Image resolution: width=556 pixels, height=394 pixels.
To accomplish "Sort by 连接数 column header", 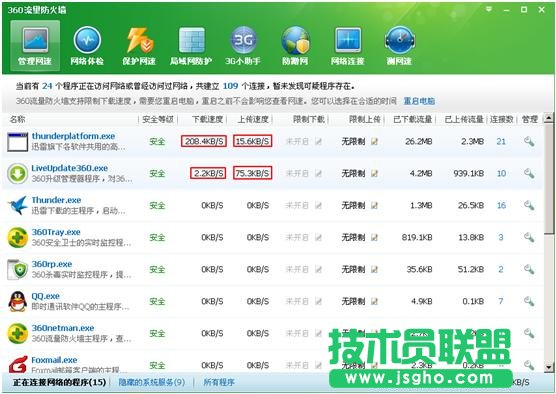I will [x=502, y=119].
